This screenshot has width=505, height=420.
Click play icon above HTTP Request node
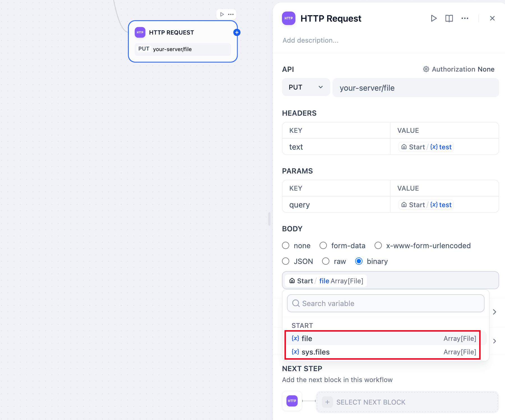pos(222,14)
